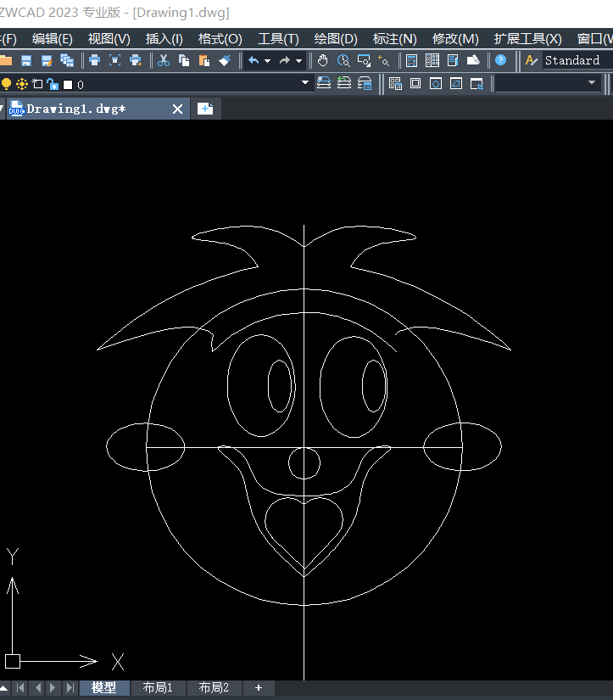613x700 pixels.
Task: Click the Save icon
Action: (x=26, y=60)
